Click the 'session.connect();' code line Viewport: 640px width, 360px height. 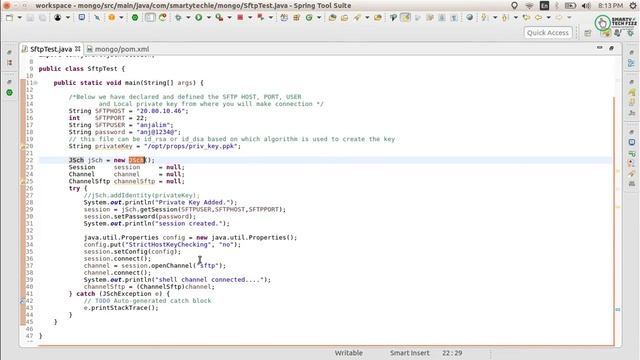click(x=117, y=259)
